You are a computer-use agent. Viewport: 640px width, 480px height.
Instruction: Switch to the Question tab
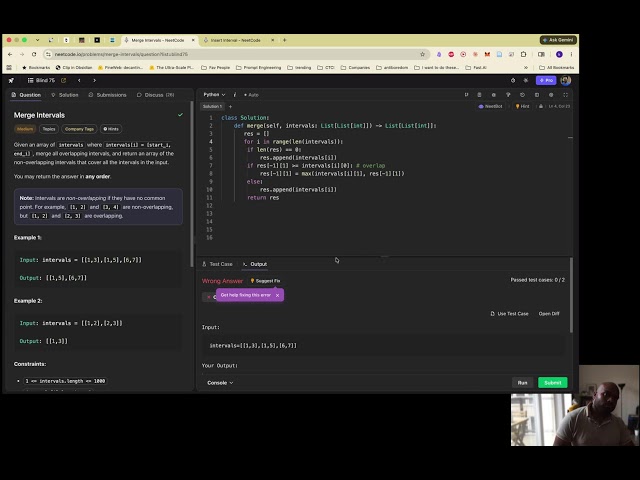click(x=27, y=95)
